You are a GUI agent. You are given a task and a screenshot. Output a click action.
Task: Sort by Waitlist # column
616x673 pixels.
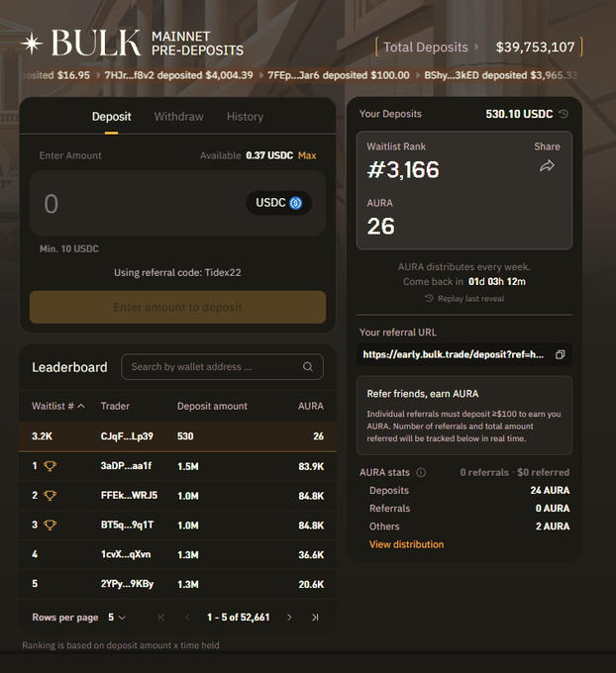click(58, 406)
